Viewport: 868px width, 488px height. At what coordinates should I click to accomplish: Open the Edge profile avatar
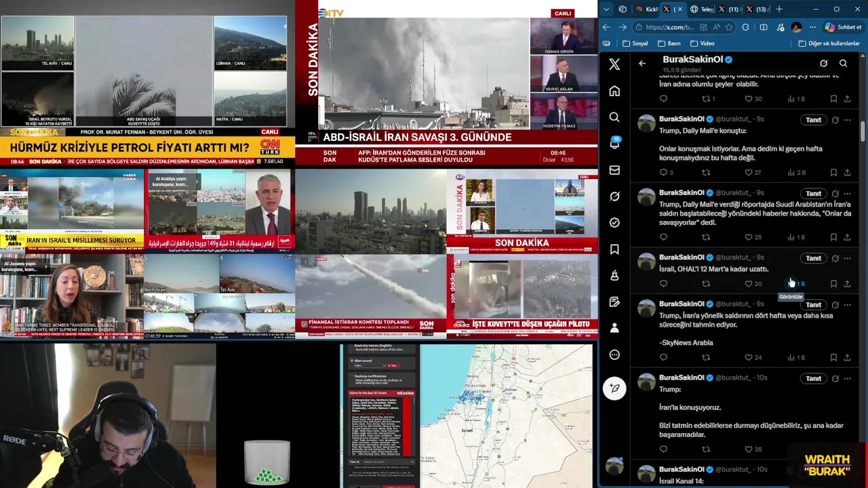pyautogui.click(x=796, y=27)
